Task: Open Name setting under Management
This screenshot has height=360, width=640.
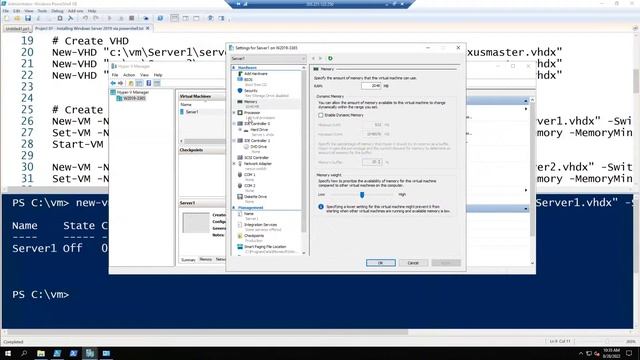Action: (249, 214)
